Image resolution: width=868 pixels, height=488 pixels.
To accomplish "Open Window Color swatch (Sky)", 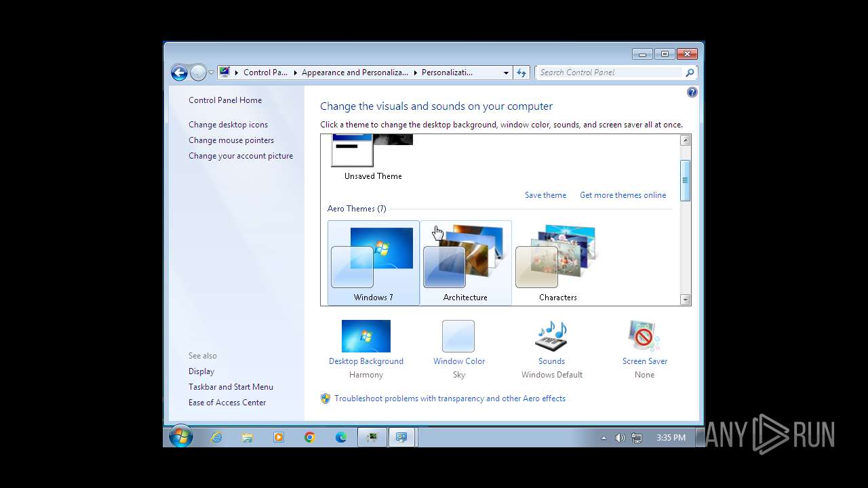I will (458, 336).
